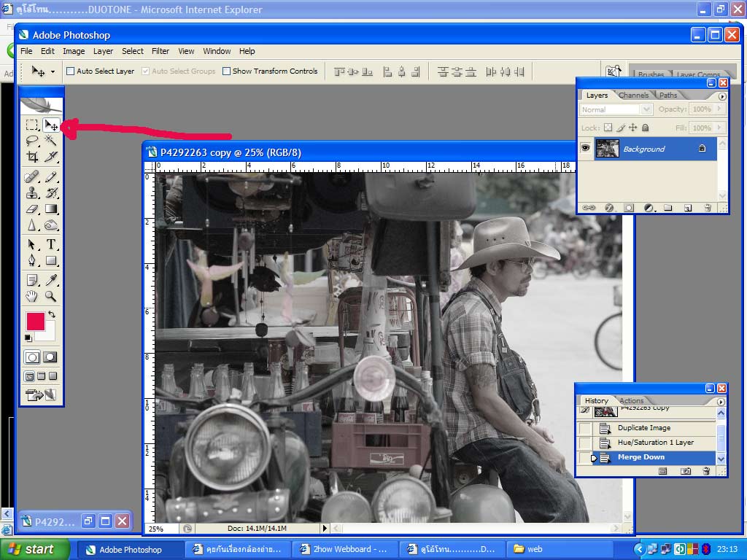Pick the Magic Wand tool

[x=51, y=141]
